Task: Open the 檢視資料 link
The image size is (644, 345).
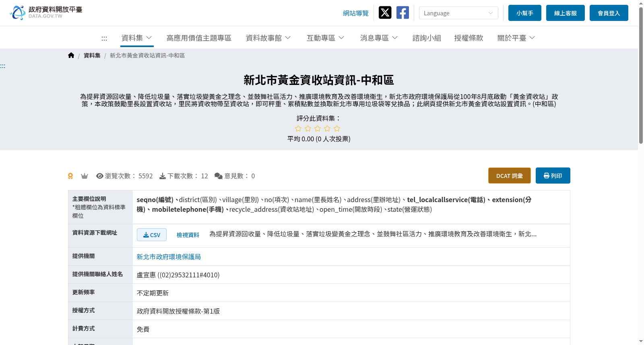Action: 188,235
